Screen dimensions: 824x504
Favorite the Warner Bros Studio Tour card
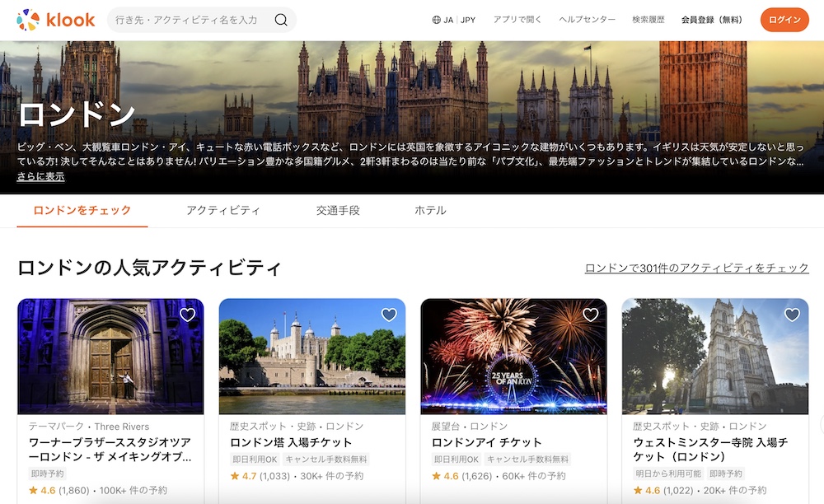[188, 315]
